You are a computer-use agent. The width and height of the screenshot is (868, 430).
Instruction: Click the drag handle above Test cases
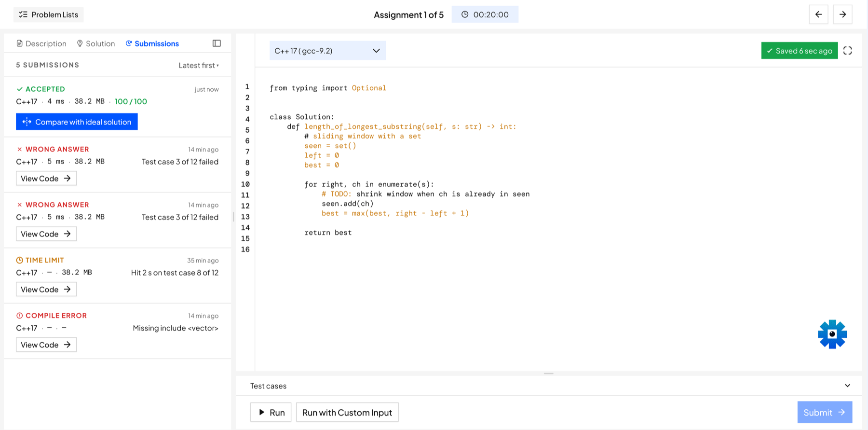(x=549, y=374)
